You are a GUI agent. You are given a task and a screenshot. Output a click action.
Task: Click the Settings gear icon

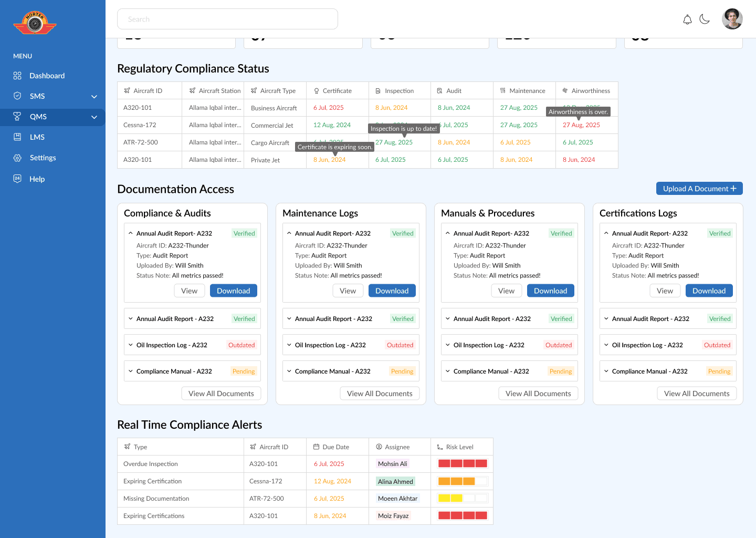click(17, 158)
